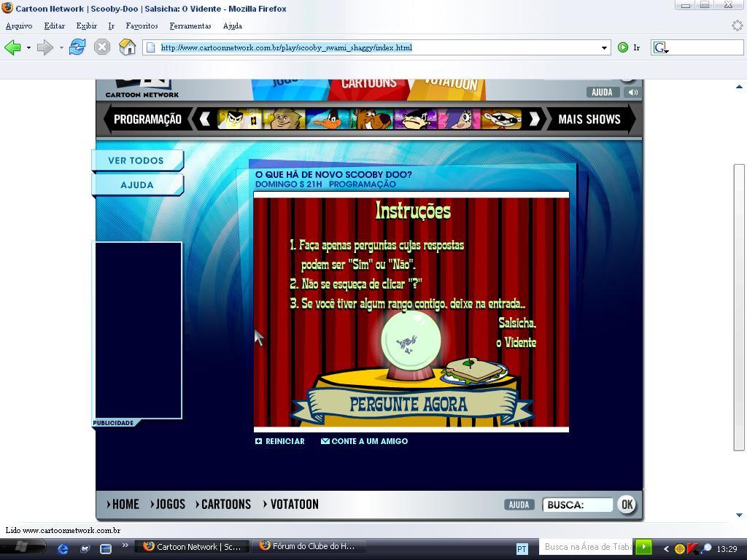
Task: Click the crystal ball in the game
Action: tap(411, 341)
